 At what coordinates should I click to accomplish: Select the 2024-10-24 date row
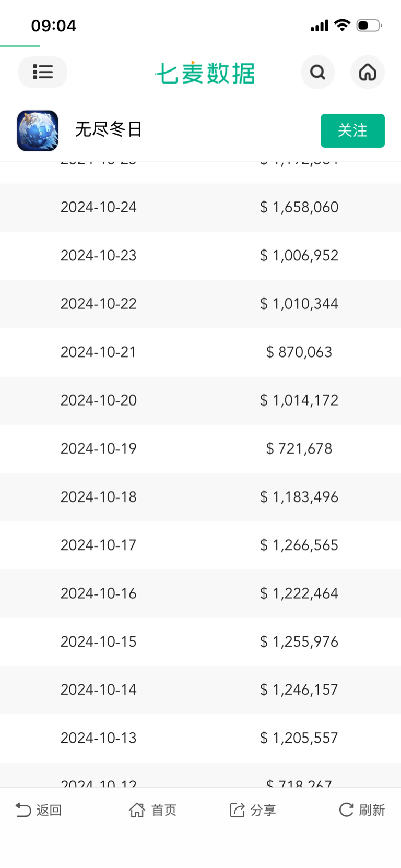(99, 207)
